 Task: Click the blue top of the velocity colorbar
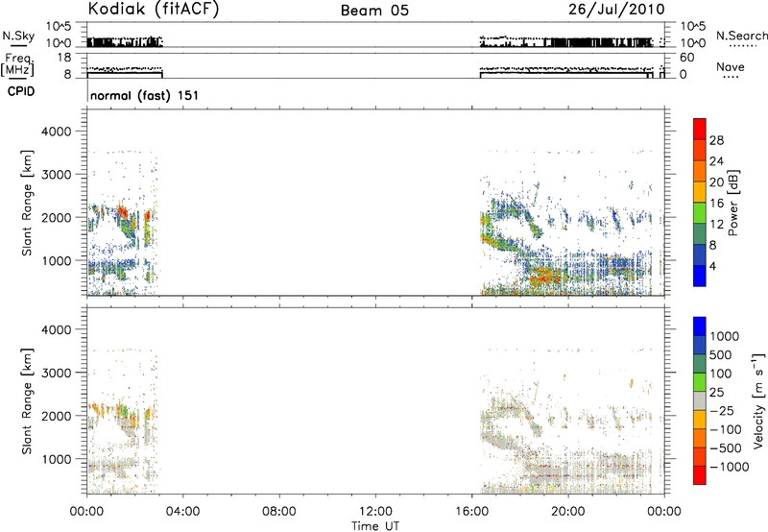[x=700, y=326]
